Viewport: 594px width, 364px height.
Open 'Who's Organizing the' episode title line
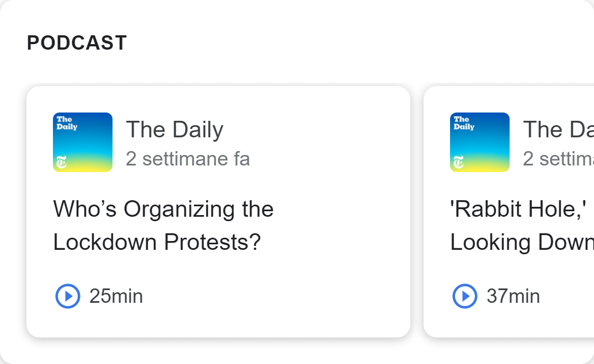point(163,209)
